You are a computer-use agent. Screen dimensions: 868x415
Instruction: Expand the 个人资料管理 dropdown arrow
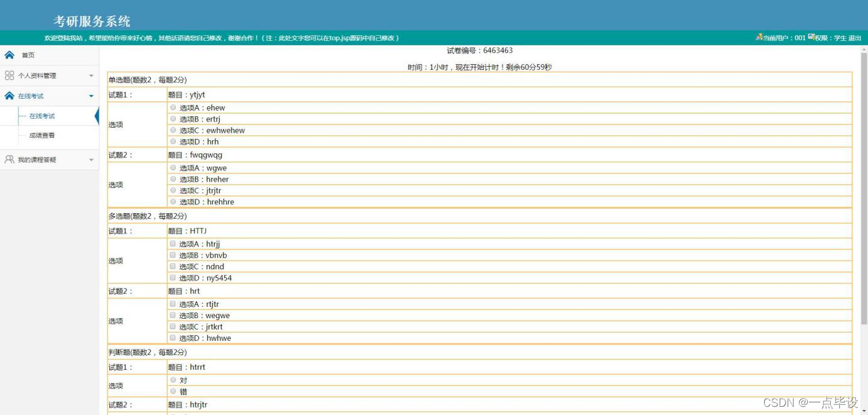(91, 76)
